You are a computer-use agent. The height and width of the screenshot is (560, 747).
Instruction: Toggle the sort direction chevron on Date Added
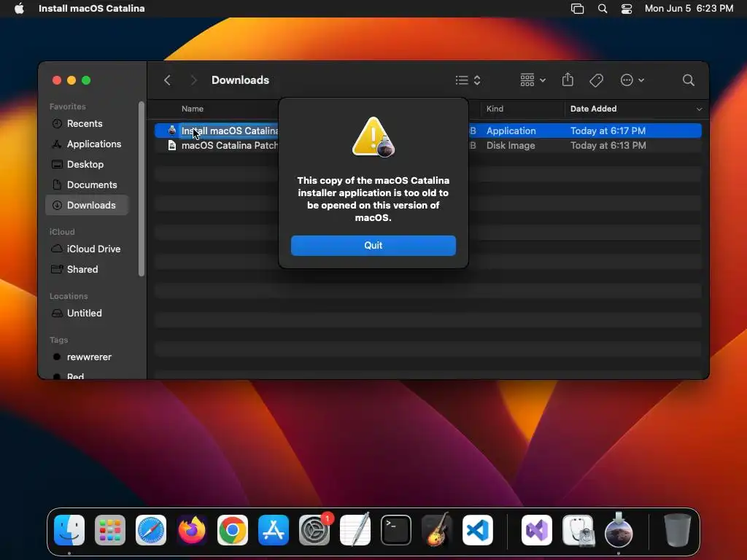(x=699, y=109)
